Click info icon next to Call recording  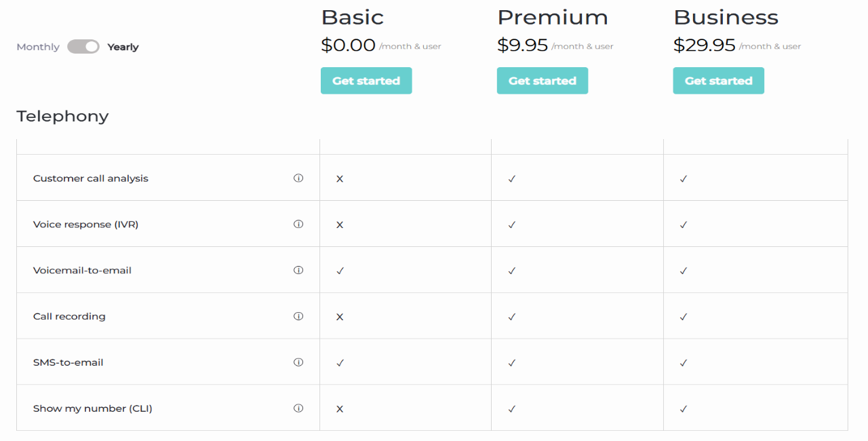click(x=298, y=316)
